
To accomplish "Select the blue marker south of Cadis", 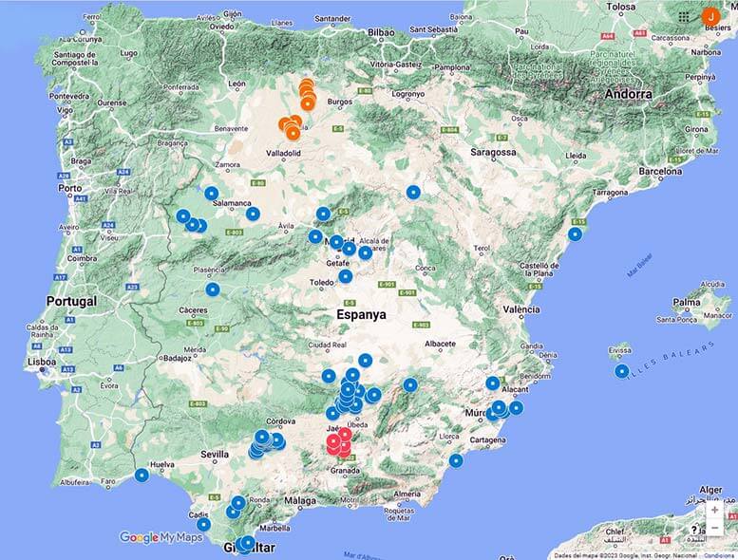I will (203, 524).
